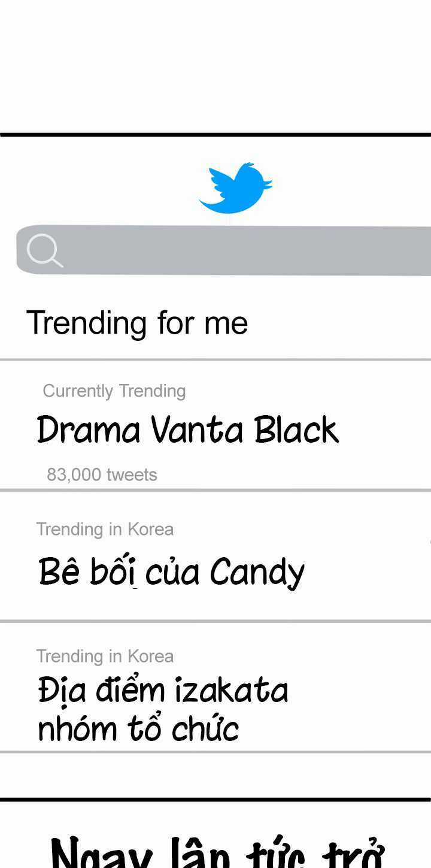
Task: Click the "nhóm tổ chức" line of text
Action: [138, 728]
